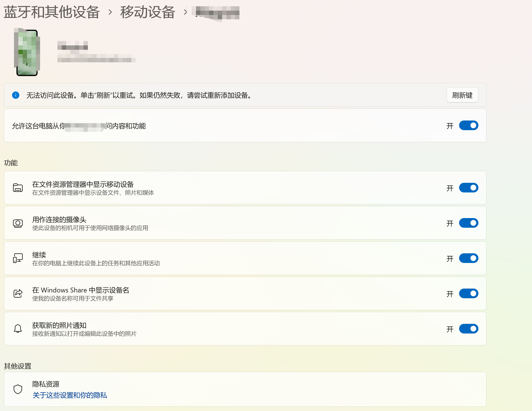532x411 pixels.
Task: Click the shield icon beside 隐私资源
Action: (x=18, y=389)
